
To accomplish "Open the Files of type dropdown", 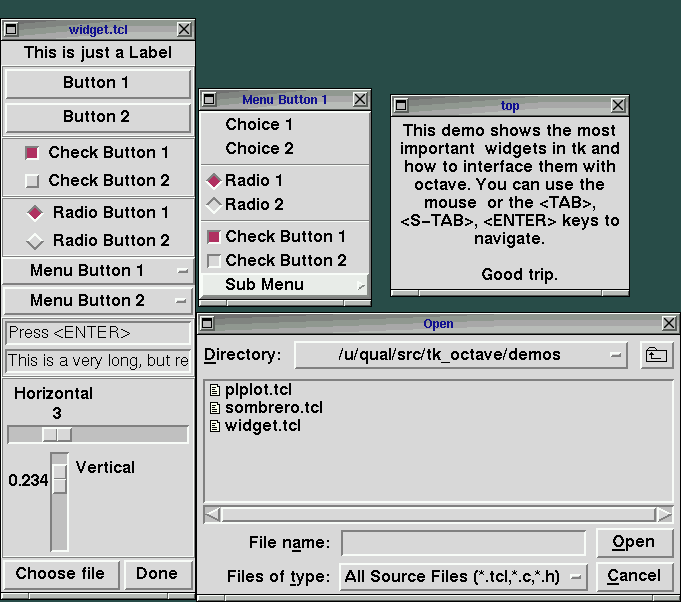I will coord(577,576).
